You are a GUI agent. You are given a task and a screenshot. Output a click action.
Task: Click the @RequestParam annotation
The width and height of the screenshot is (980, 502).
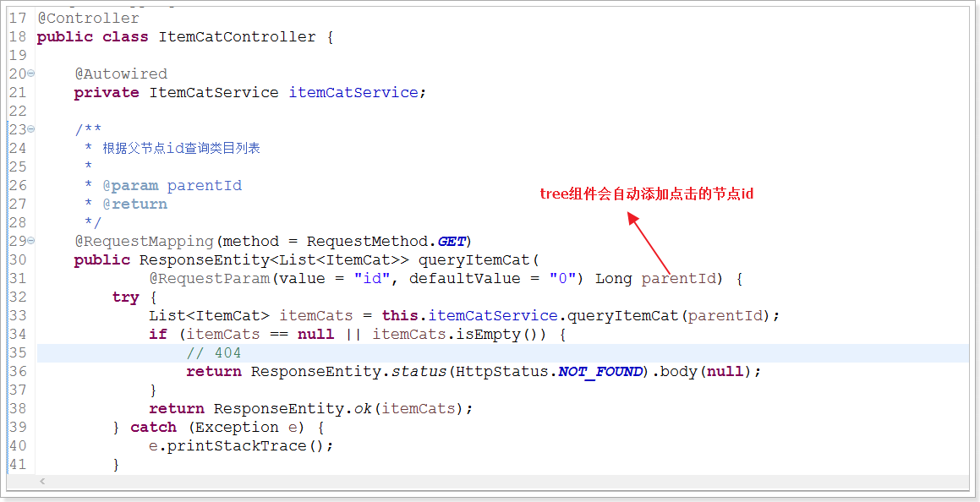click(210, 279)
